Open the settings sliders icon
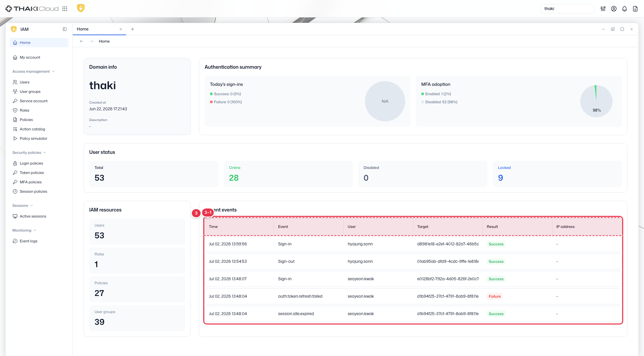This screenshot has height=356, width=644. coord(603,9)
